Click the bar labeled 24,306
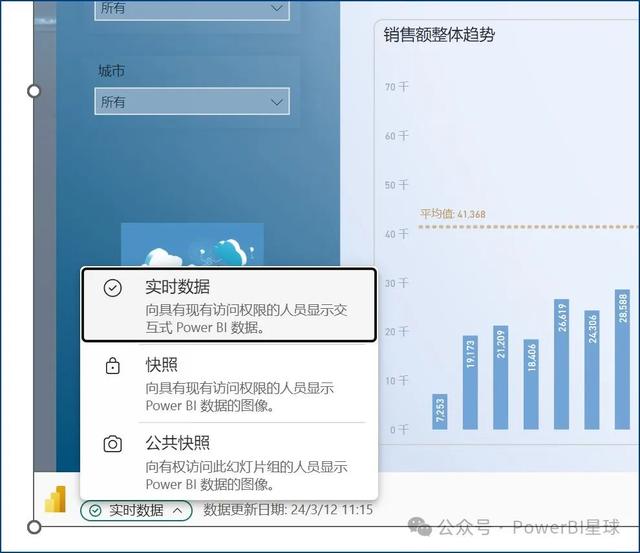 (592, 370)
